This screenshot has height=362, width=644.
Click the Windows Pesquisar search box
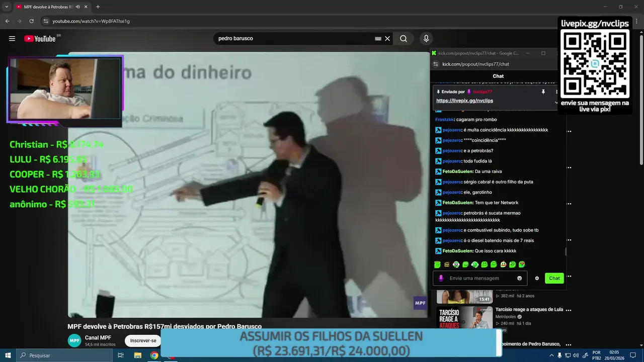pos(64,355)
